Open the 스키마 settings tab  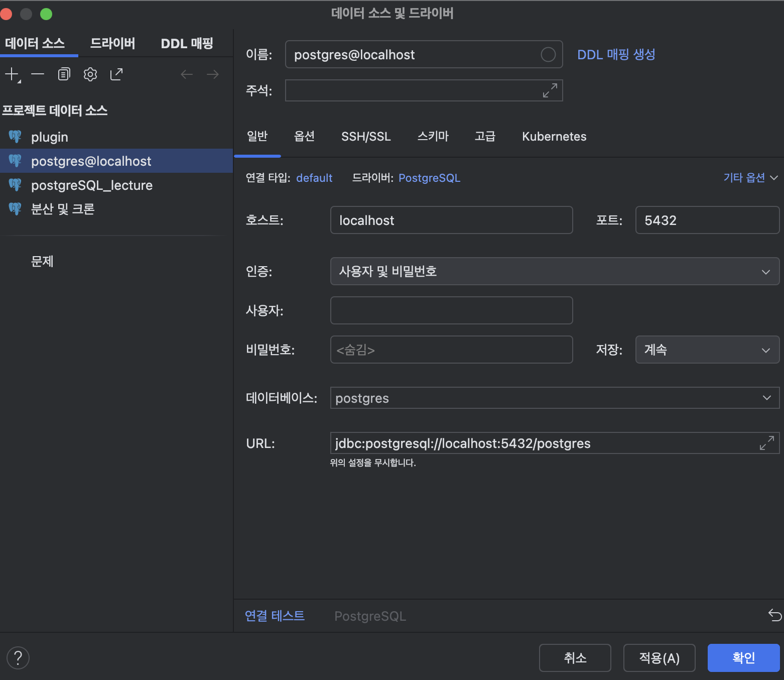[433, 136]
